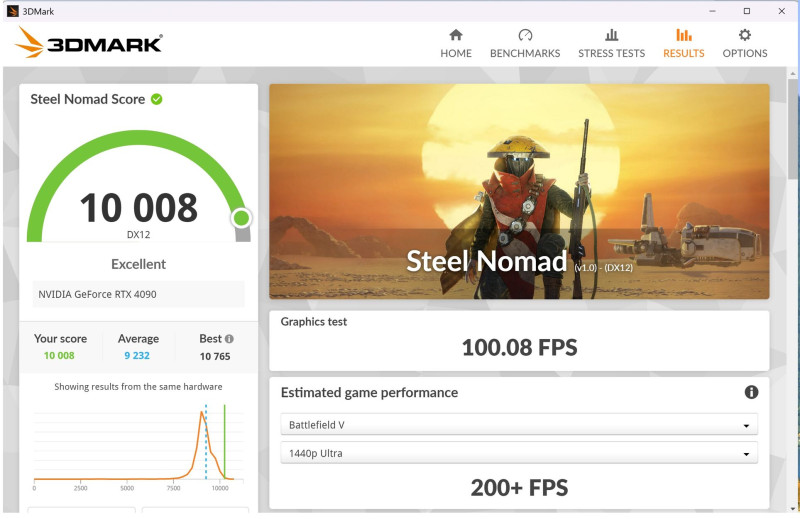Open the Battlefield V game dropdown

coord(519,425)
